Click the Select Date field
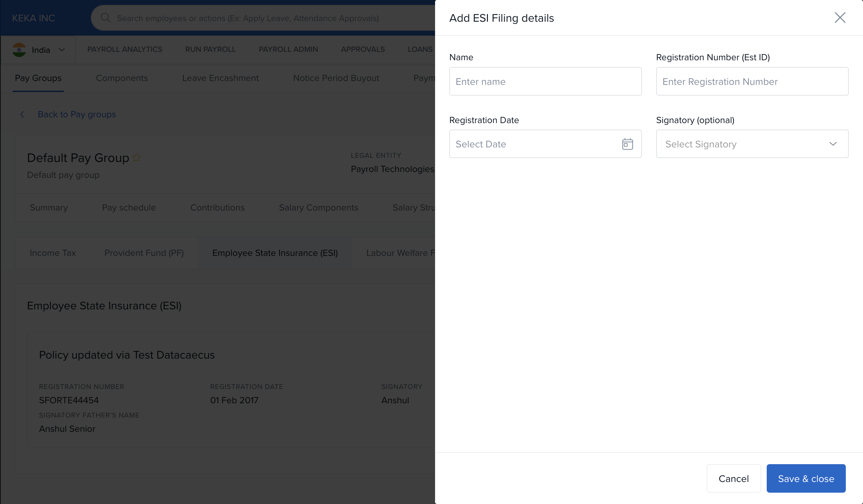This screenshot has width=863, height=504. point(534,144)
